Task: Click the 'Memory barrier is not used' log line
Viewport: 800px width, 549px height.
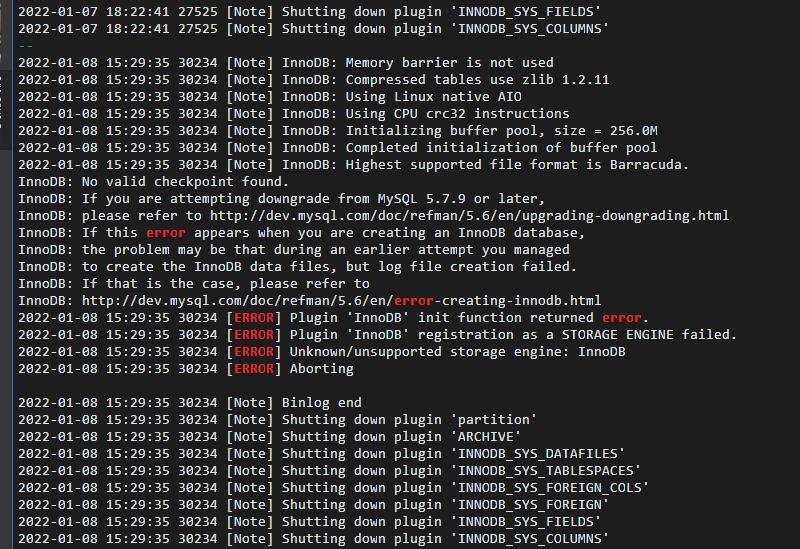Action: click(286, 63)
